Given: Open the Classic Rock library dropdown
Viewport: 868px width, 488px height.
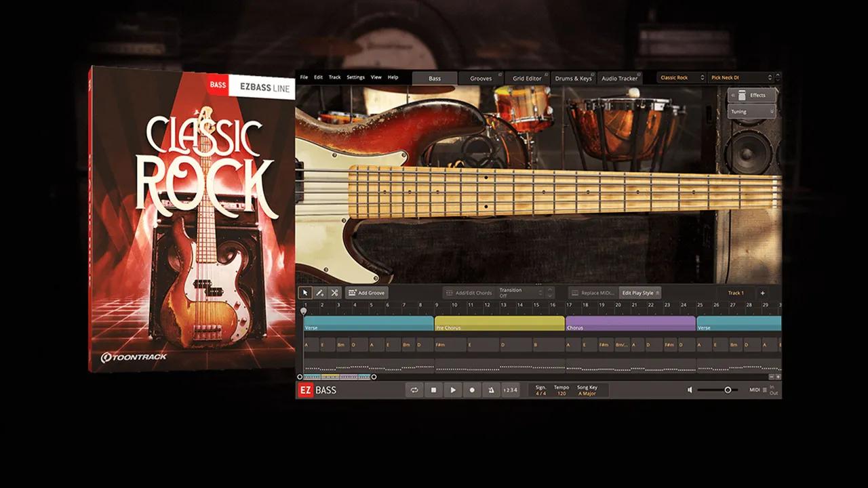Looking at the screenshot, I should [682, 78].
